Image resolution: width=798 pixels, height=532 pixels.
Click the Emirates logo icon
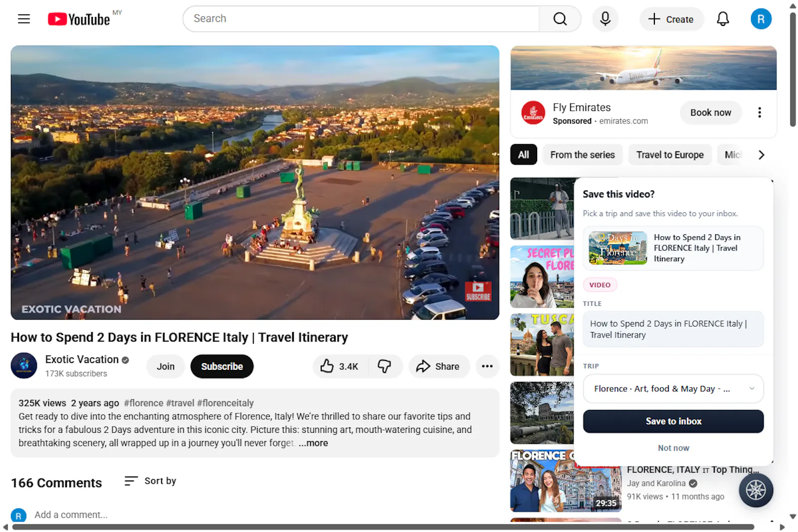(x=533, y=113)
